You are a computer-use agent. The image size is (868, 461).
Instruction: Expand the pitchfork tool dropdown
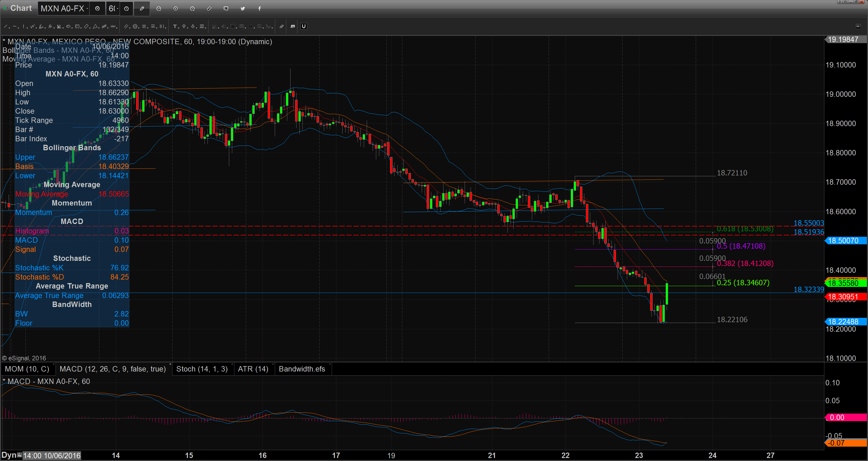click(x=54, y=28)
